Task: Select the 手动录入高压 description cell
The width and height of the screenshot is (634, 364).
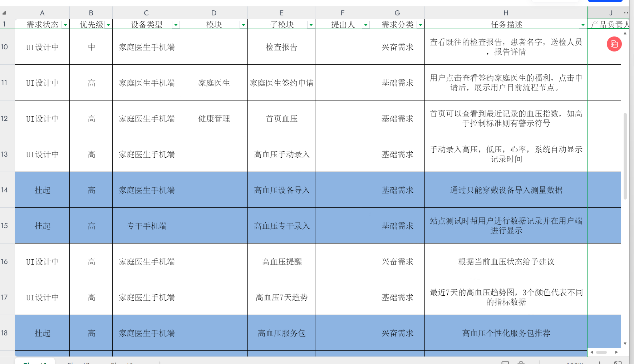Action: [x=506, y=154]
